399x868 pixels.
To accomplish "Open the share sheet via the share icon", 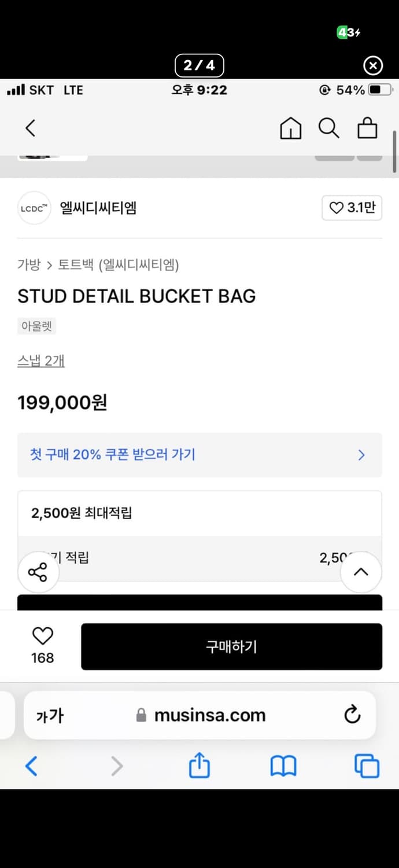I will point(199,765).
